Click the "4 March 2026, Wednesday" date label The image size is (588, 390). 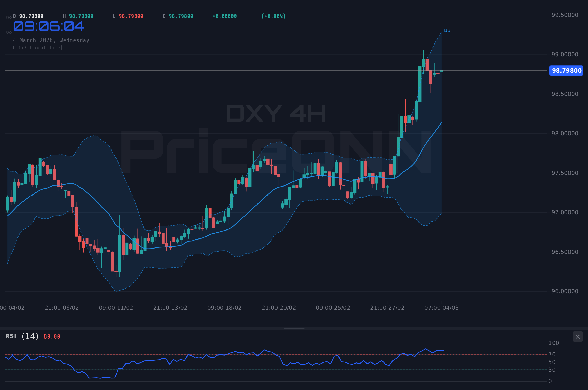coord(51,40)
